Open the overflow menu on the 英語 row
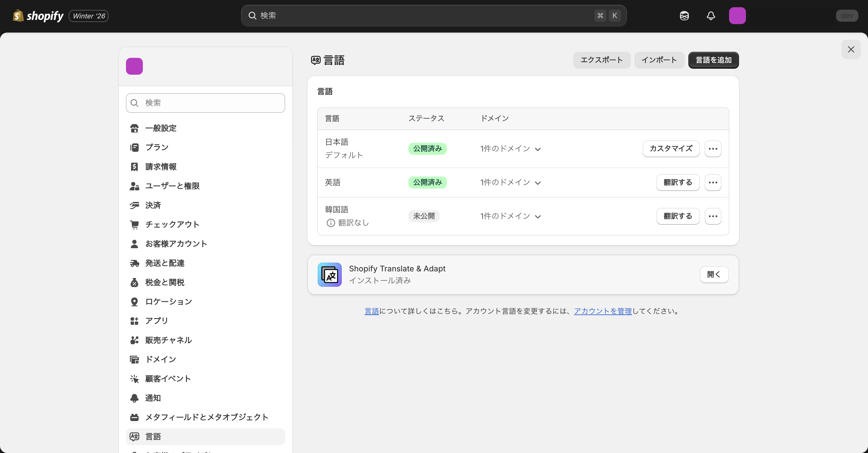The image size is (868, 453). (713, 182)
